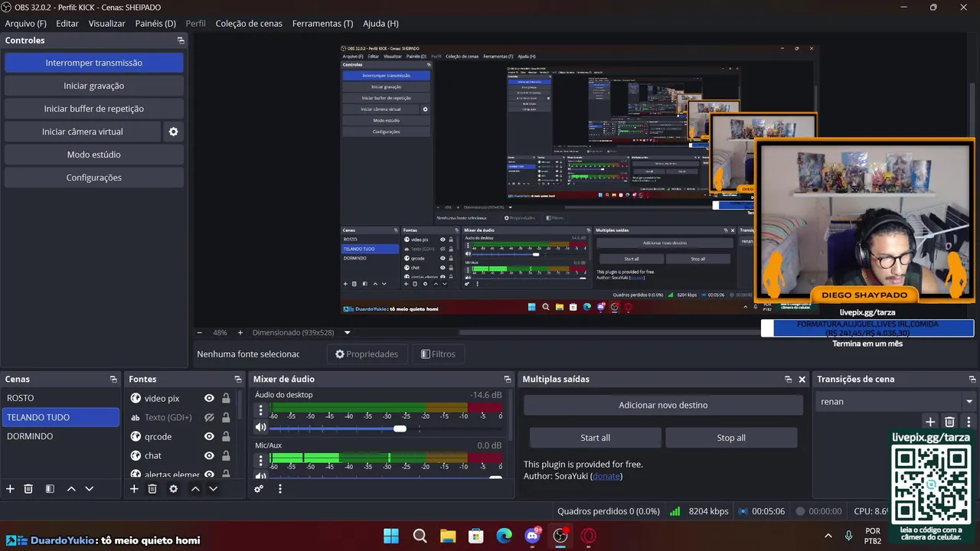
Task: Float the Controles panel
Action: point(181,41)
